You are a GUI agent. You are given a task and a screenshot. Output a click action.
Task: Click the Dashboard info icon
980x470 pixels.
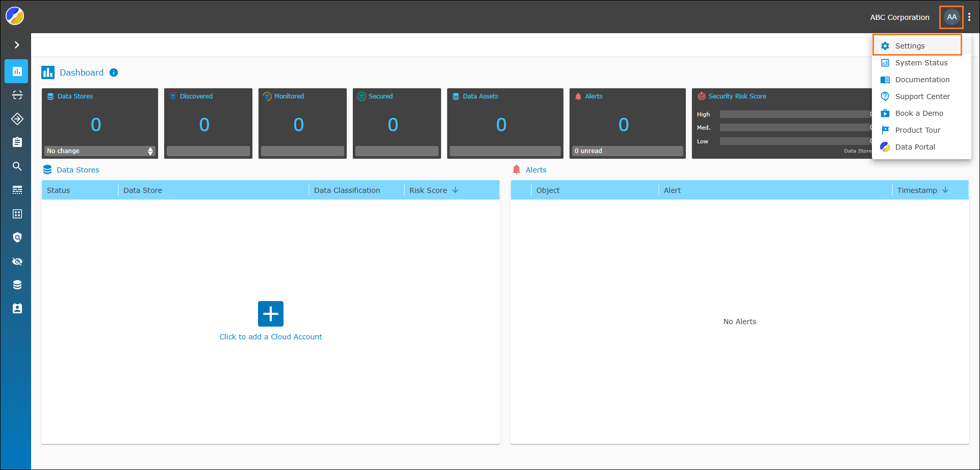click(114, 72)
